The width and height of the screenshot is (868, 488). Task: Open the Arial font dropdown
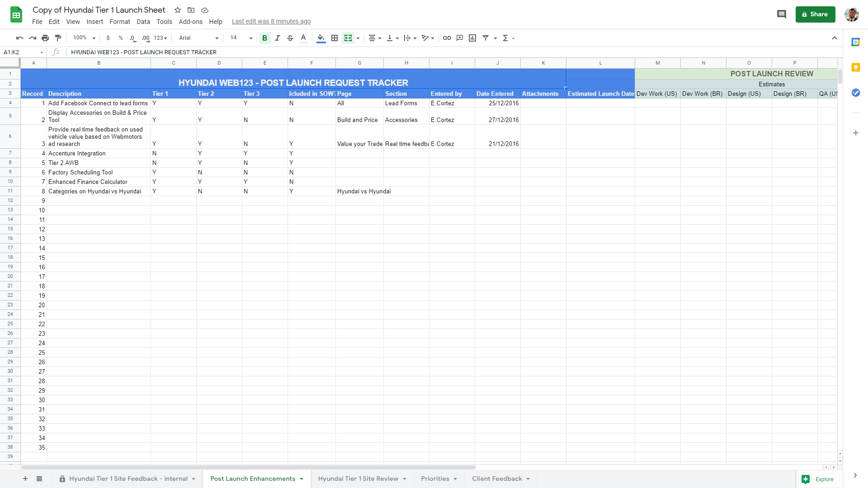coord(198,38)
